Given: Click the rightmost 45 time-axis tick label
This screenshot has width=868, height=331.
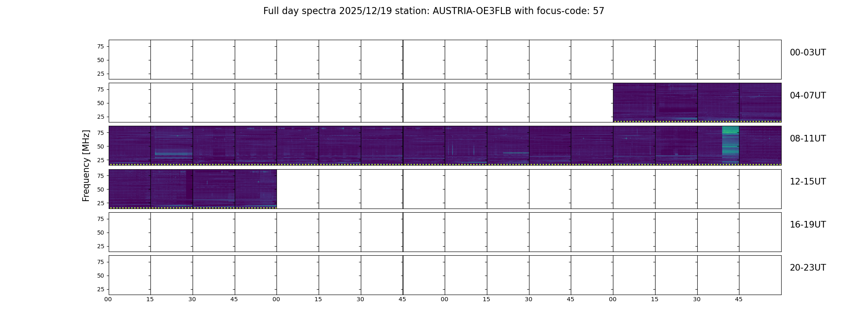Looking at the screenshot, I should 739,299.
